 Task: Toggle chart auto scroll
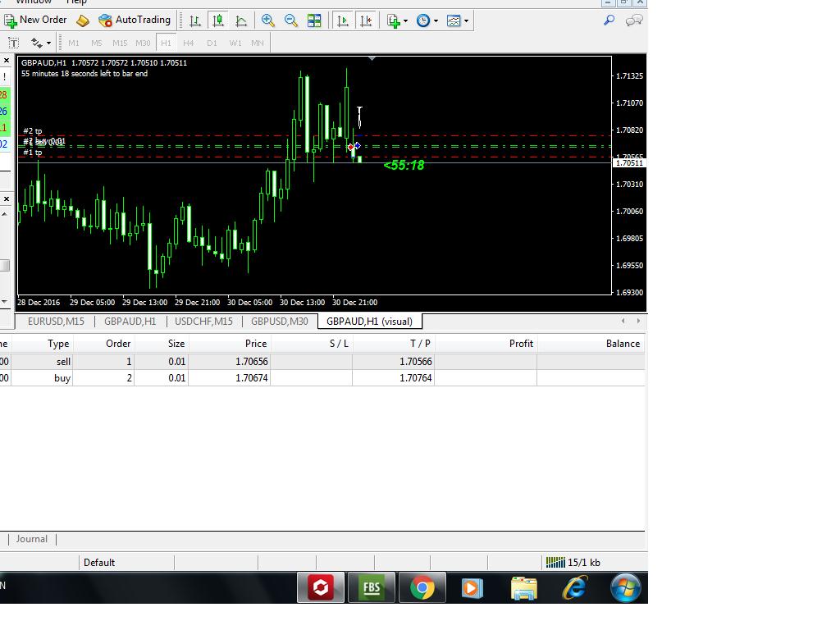pos(343,21)
